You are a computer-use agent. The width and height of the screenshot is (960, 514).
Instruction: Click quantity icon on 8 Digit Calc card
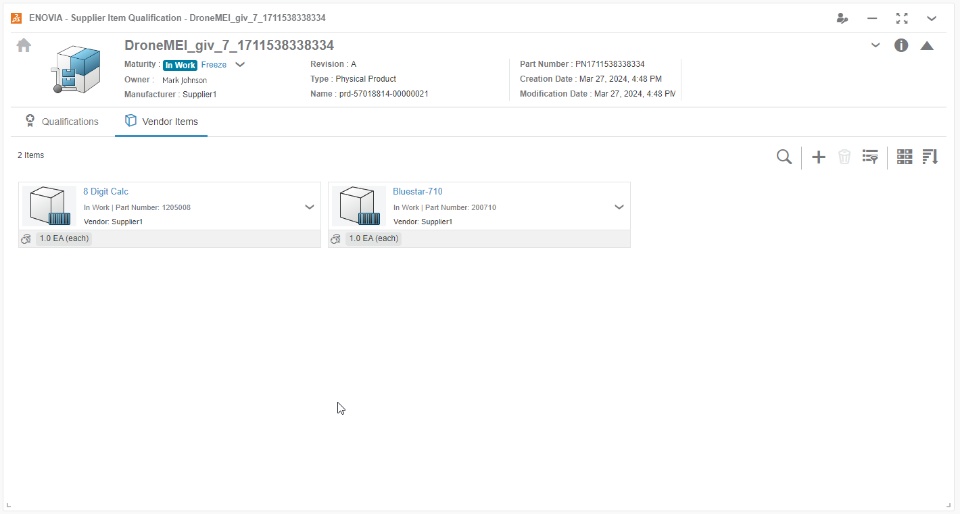26,239
